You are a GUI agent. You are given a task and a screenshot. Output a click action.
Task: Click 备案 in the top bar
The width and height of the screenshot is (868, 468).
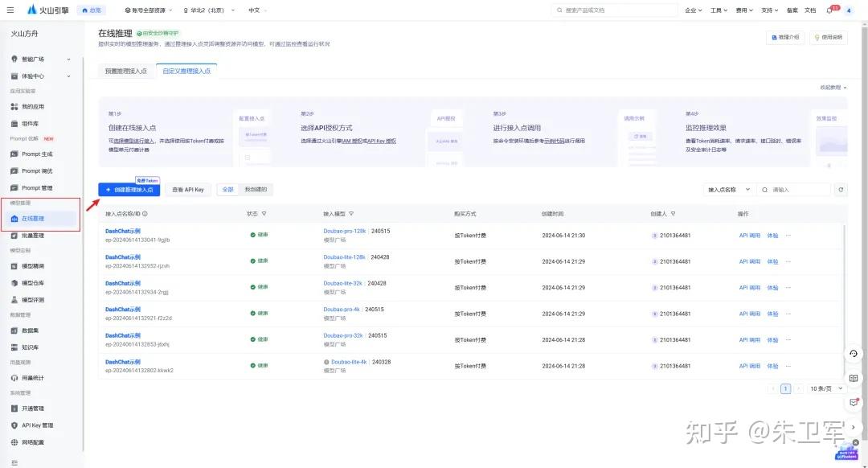pyautogui.click(x=792, y=10)
